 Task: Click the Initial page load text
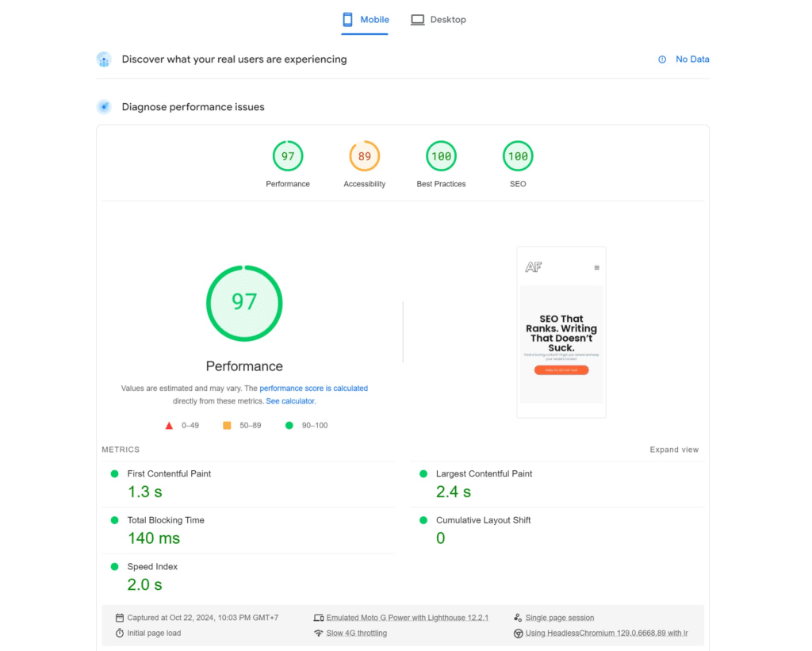(154, 634)
